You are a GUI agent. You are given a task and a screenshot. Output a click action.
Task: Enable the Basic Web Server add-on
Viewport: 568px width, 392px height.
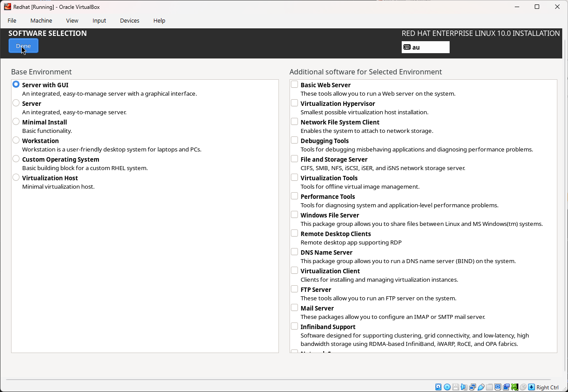294,84
